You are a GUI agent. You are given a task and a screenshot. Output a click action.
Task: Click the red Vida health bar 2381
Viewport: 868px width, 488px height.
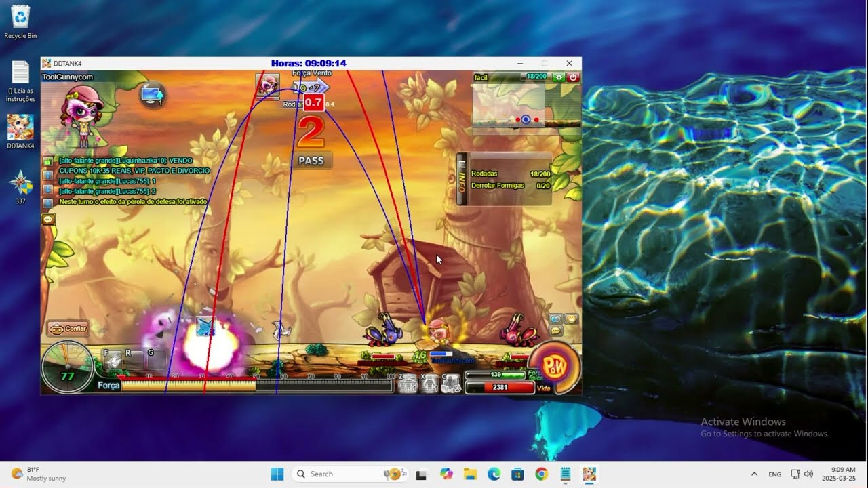[x=500, y=388]
